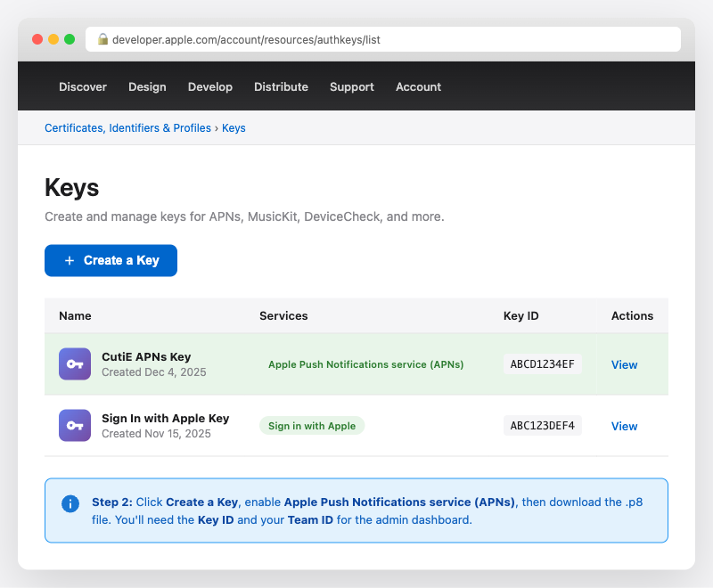Switch to the Design section
The height and width of the screenshot is (588, 713).
pos(147,86)
